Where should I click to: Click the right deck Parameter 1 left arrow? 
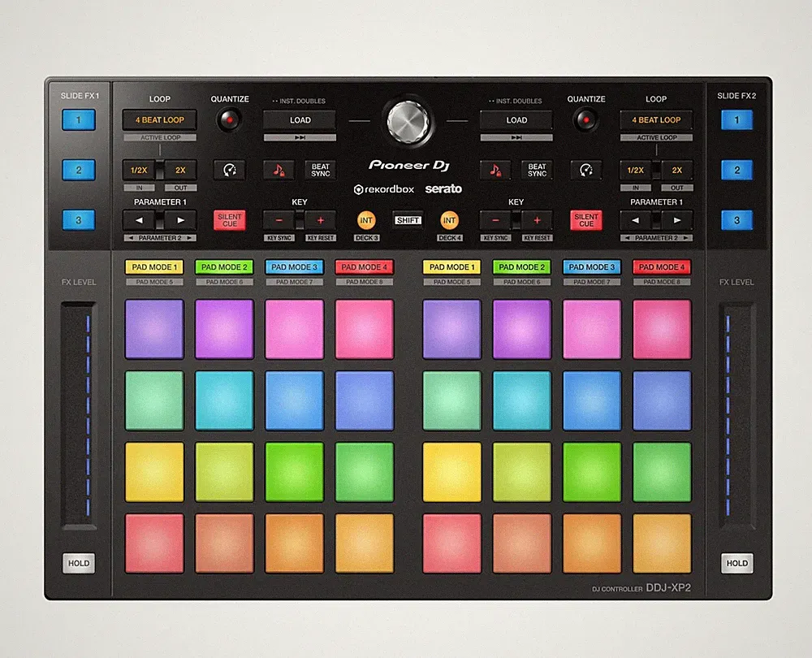tap(636, 220)
